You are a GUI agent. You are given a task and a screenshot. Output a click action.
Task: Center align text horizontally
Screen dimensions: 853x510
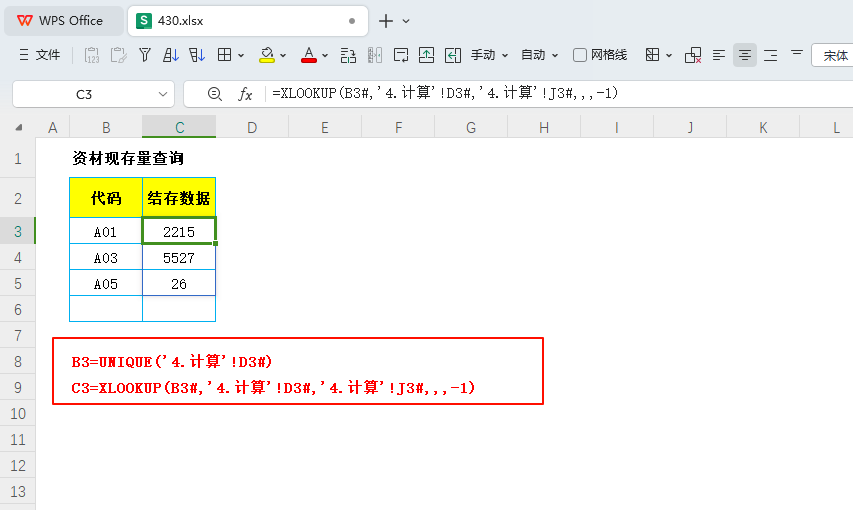pyautogui.click(x=745, y=55)
